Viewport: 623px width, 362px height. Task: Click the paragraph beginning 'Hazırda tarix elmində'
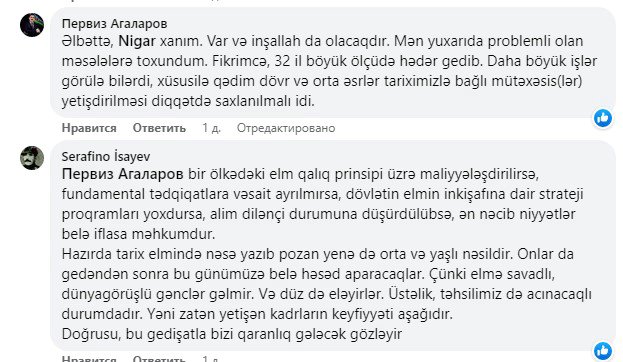(326, 284)
